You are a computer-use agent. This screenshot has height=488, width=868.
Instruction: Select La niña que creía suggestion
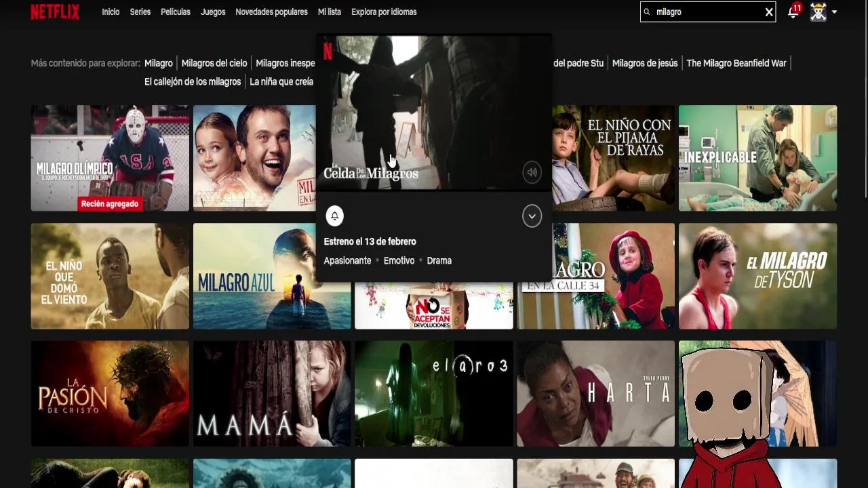(281, 81)
